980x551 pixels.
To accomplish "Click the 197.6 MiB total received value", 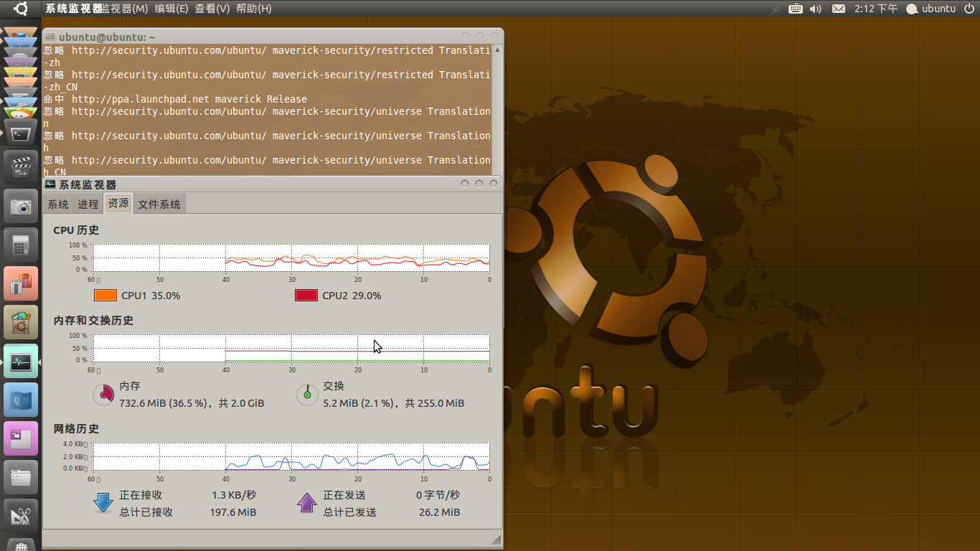I will (233, 512).
